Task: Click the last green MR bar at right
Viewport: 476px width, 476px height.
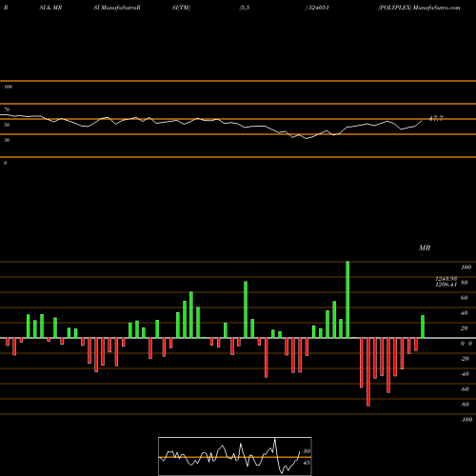Action: tap(423, 327)
